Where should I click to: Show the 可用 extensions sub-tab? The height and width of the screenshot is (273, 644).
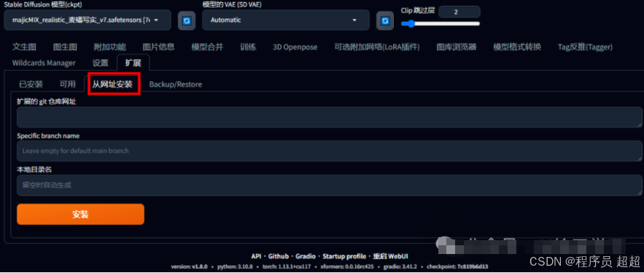(x=67, y=84)
